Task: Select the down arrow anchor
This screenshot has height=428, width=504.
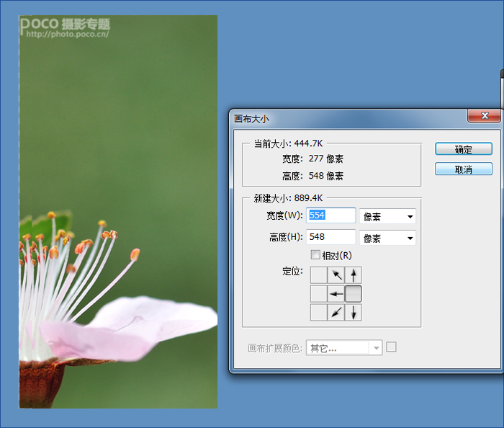Action: coord(354,312)
